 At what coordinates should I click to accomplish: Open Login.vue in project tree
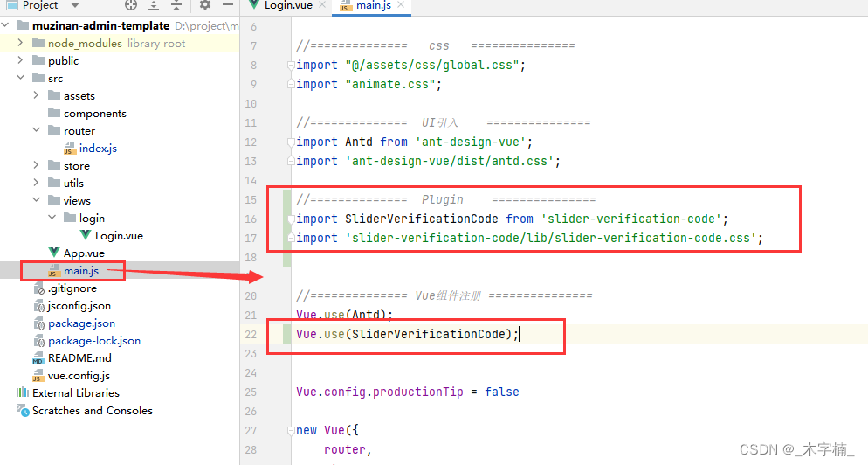119,235
